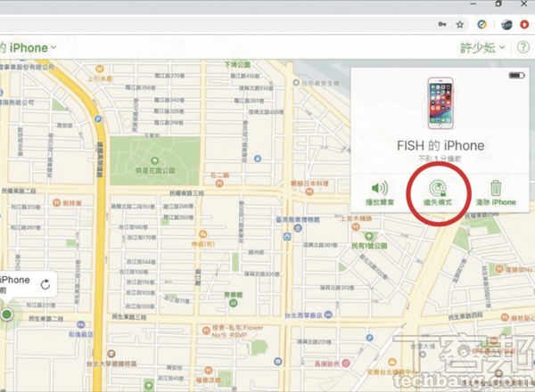This screenshot has width=535, height=392.
Task: Click the password key icon in address bar
Action: tap(442, 24)
